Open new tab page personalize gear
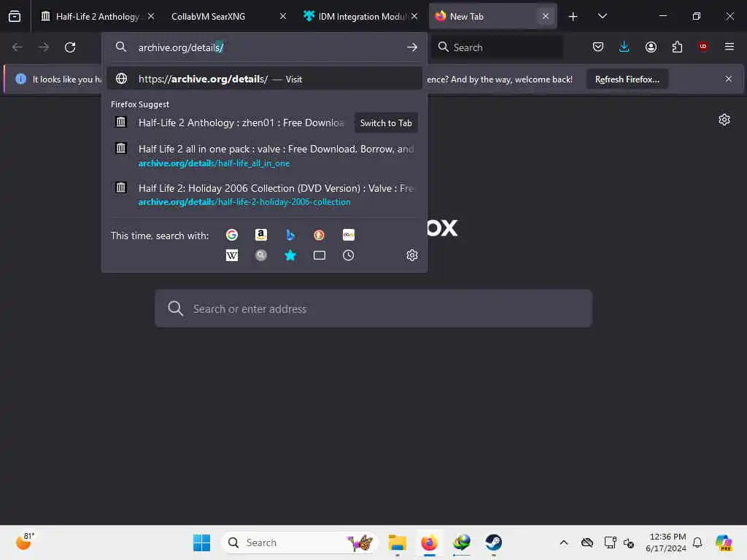The image size is (747, 560). 724,120
